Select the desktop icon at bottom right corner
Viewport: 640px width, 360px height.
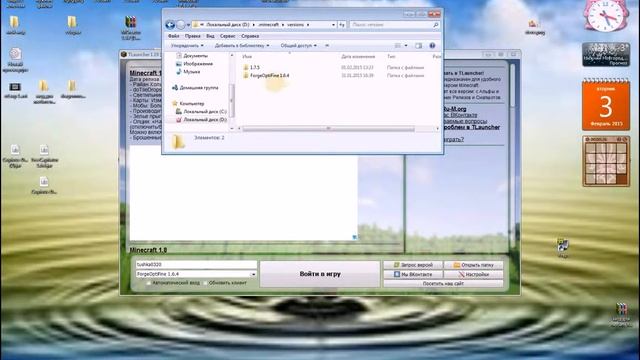621,315
